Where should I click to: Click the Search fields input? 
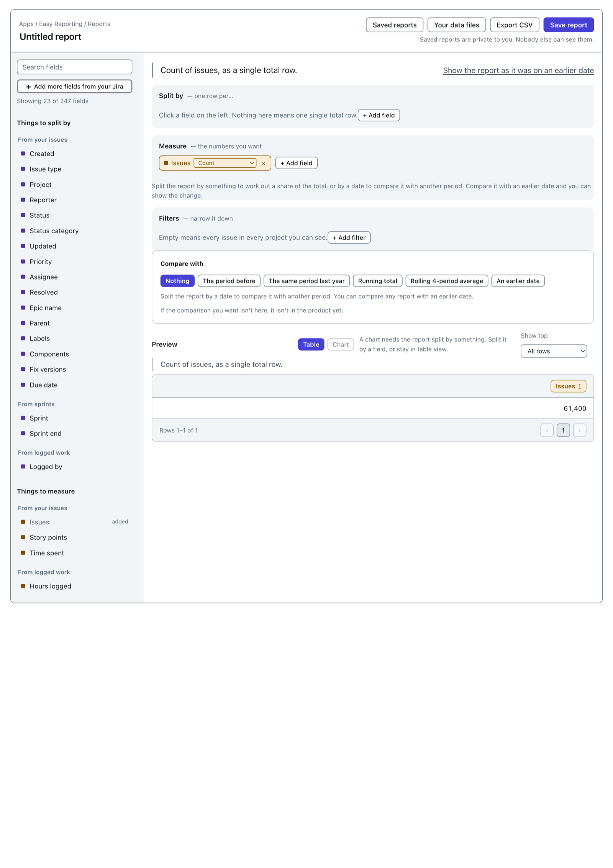click(74, 67)
